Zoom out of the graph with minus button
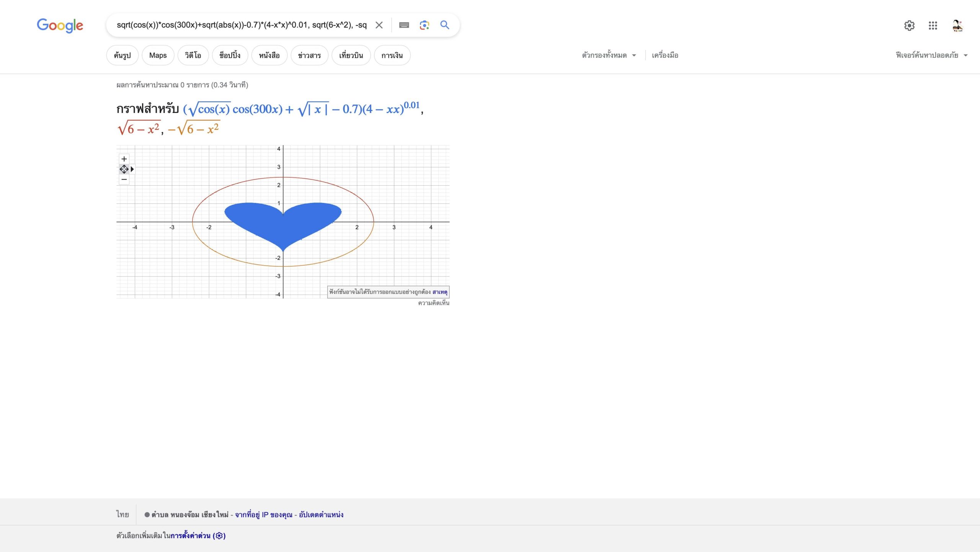Screen dimensions: 980x552 click(x=124, y=180)
